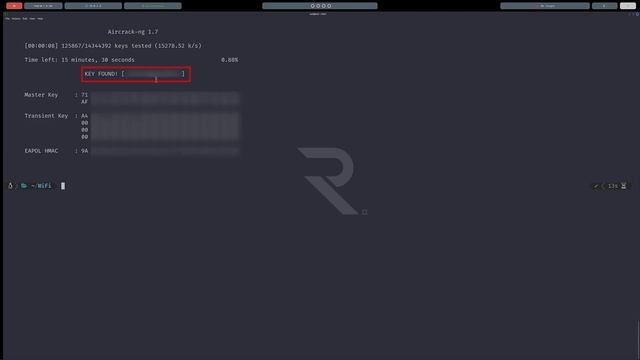
Task: Click the hourglass icon next to 13s
Action: coord(624,186)
